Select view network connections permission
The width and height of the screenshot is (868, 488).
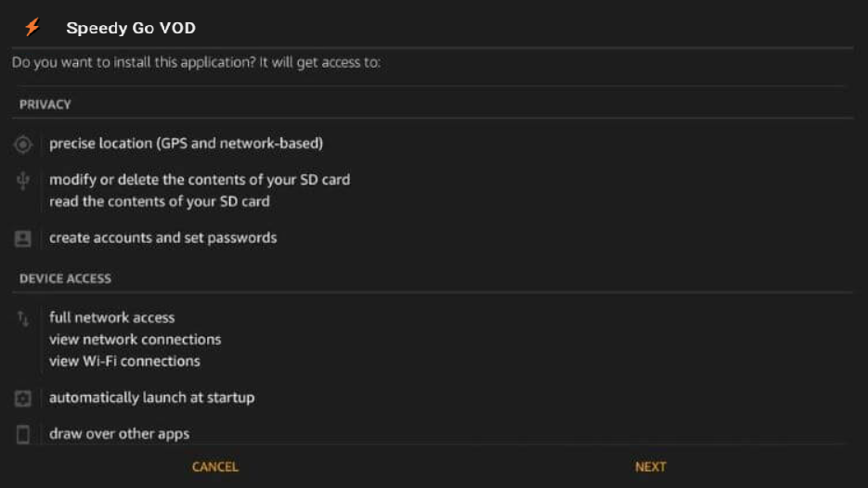(x=135, y=340)
